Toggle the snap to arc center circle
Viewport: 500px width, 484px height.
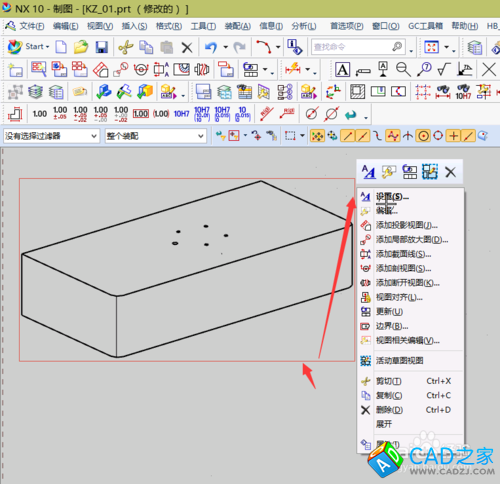click(x=423, y=136)
